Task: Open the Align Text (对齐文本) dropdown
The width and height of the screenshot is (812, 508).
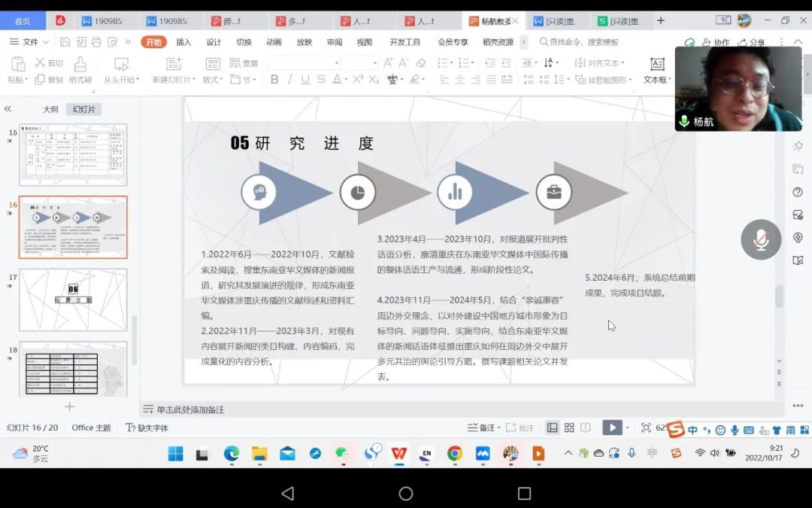Action: point(600,62)
